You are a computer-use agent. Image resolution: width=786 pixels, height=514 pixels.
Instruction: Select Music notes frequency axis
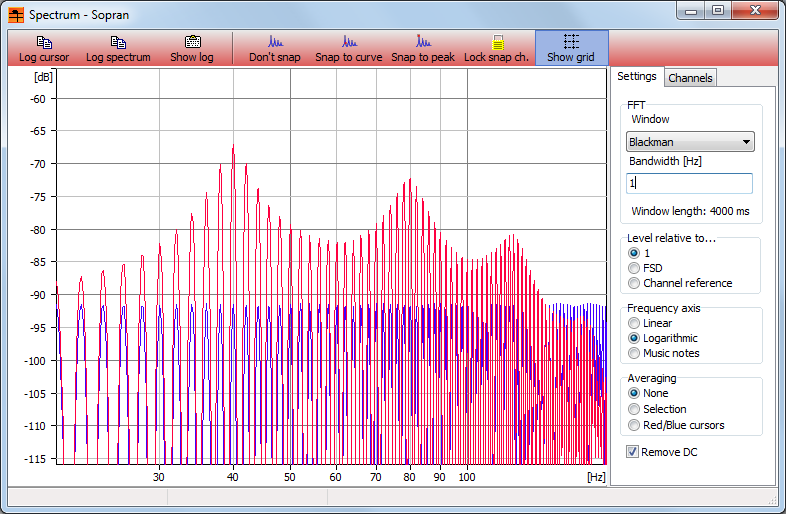pos(634,353)
